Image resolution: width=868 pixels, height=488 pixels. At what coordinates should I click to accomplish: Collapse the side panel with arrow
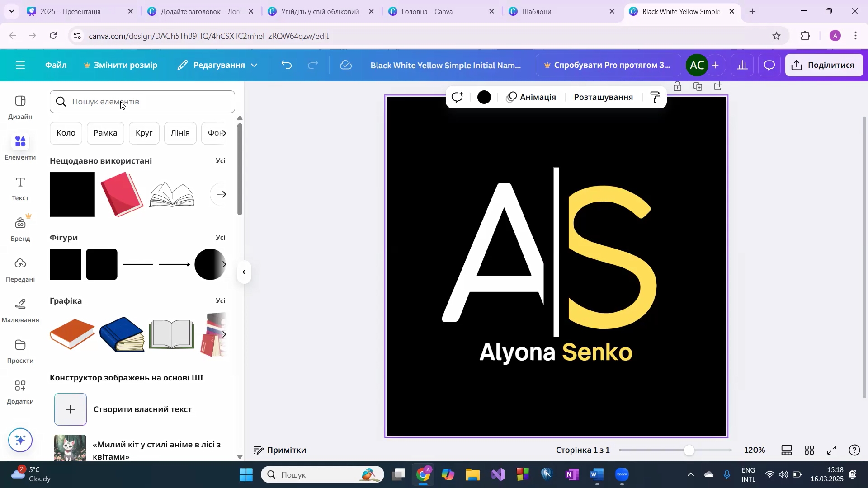(244, 272)
